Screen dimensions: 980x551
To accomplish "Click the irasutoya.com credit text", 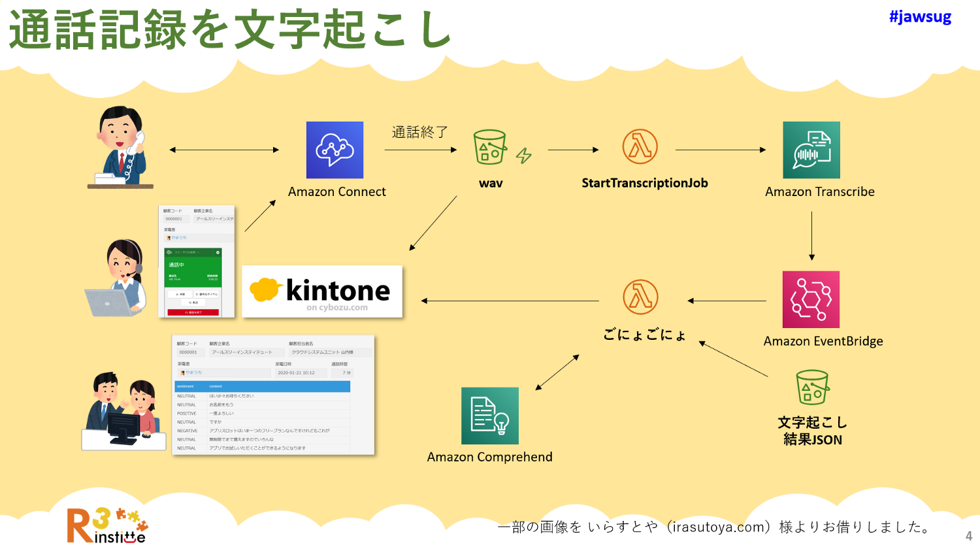I will [715, 527].
